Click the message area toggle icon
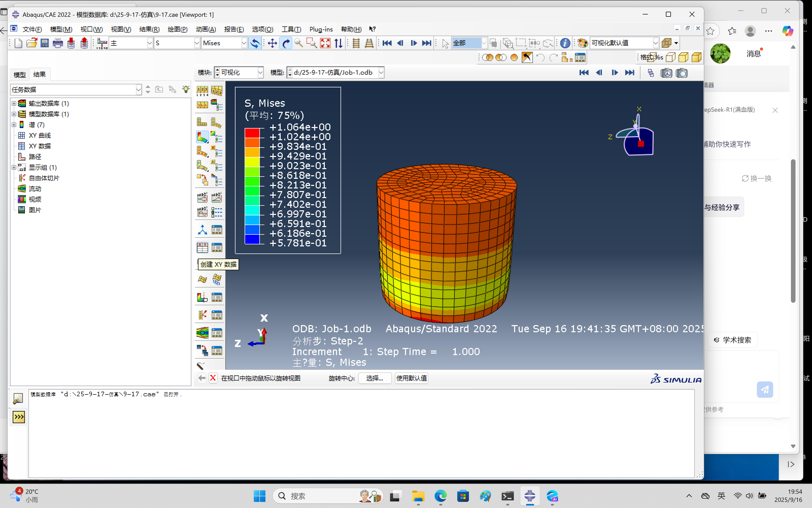The image size is (812, 508). pyautogui.click(x=18, y=399)
